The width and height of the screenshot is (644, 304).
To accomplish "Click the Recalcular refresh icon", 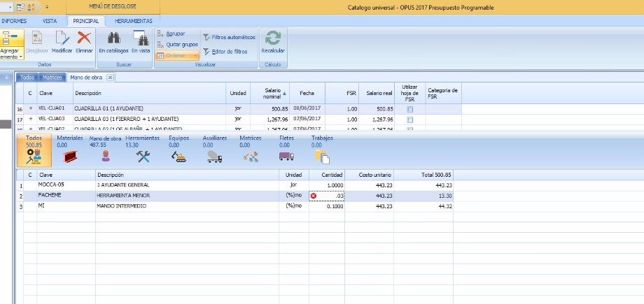I will click(272, 38).
